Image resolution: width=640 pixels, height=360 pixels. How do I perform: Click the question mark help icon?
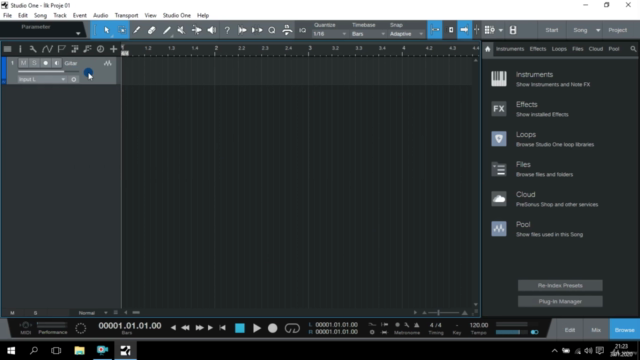[x=227, y=30]
